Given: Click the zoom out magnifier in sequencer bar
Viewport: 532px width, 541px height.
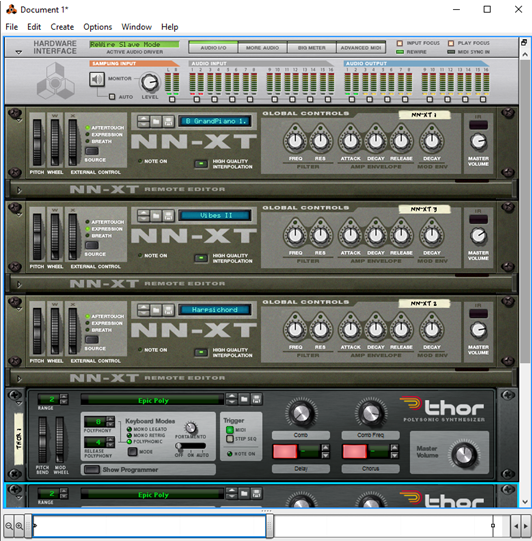Looking at the screenshot, I should 9,526.
